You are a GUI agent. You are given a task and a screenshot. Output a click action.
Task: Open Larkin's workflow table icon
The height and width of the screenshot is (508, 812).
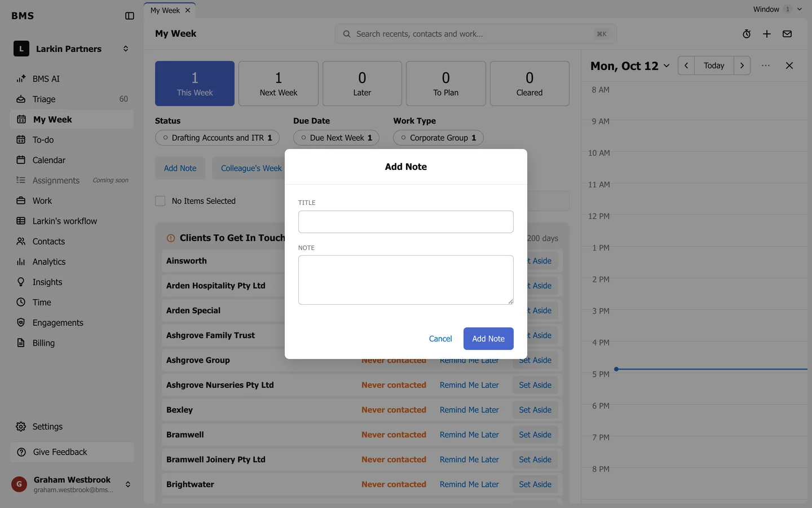click(x=21, y=221)
